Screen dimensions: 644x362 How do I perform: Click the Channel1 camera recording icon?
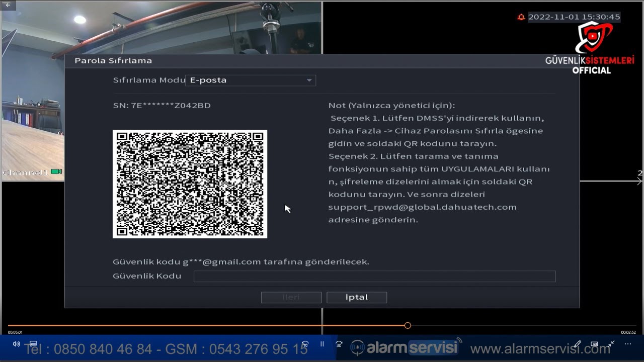(x=56, y=172)
